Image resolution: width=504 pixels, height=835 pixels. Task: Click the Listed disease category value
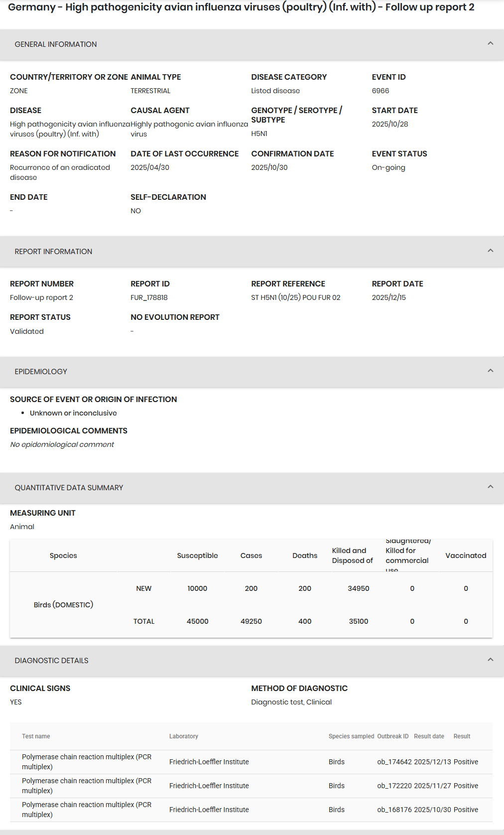(275, 91)
